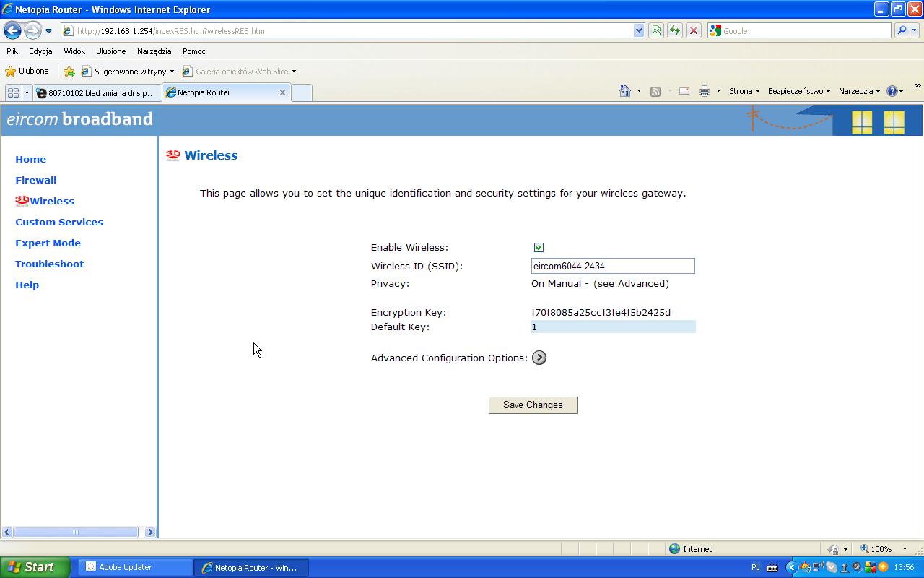
Task: Open Galeria obiektów Web Slice item
Action: click(240, 72)
